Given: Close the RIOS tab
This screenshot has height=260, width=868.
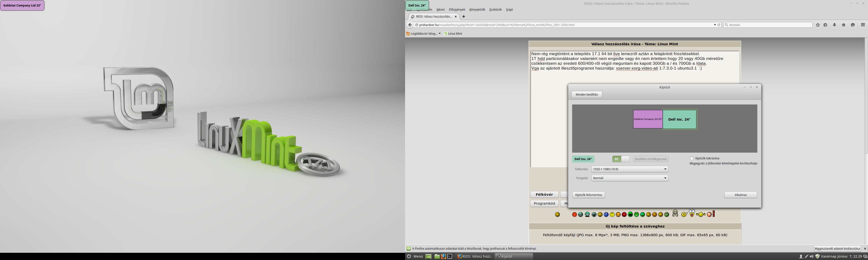Looking at the screenshot, I should [x=455, y=16].
